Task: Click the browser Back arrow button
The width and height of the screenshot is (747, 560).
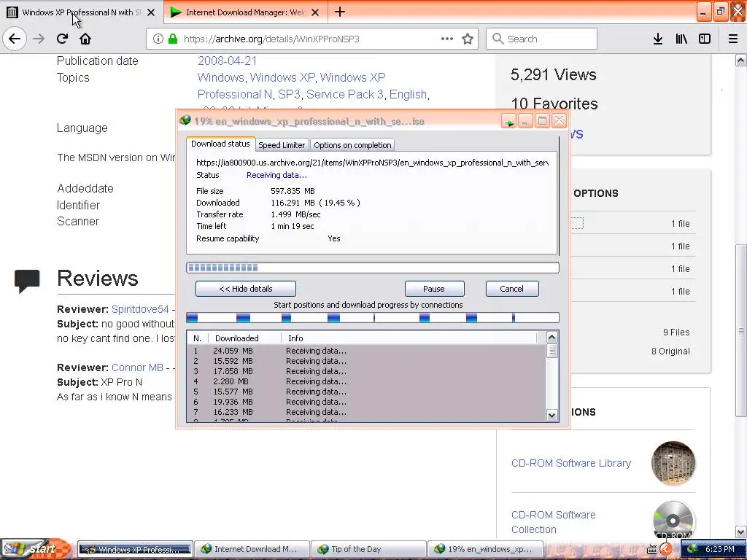Action: (15, 39)
